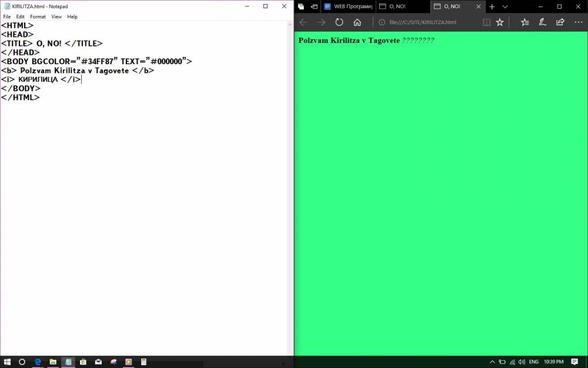Open the Windows Start menu
Screen dimensions: 588x368
click(7, 362)
